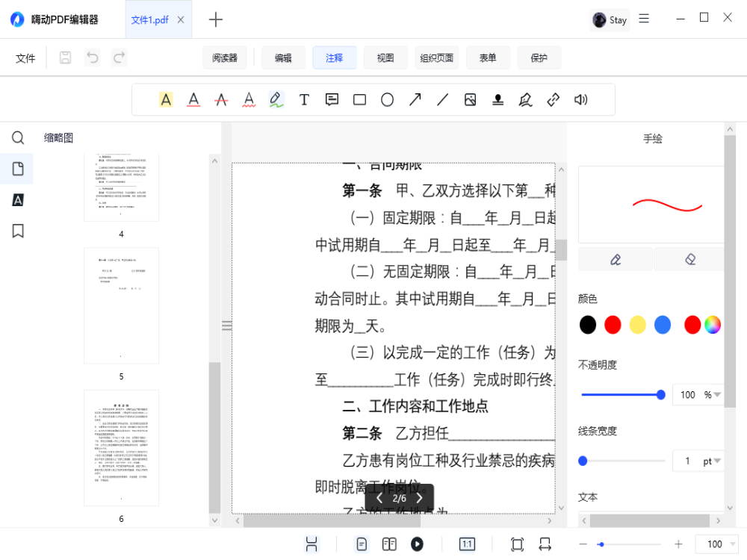Image resolution: width=747 pixels, height=560 pixels.
Task: Open the 文件 menu
Action: click(25, 57)
